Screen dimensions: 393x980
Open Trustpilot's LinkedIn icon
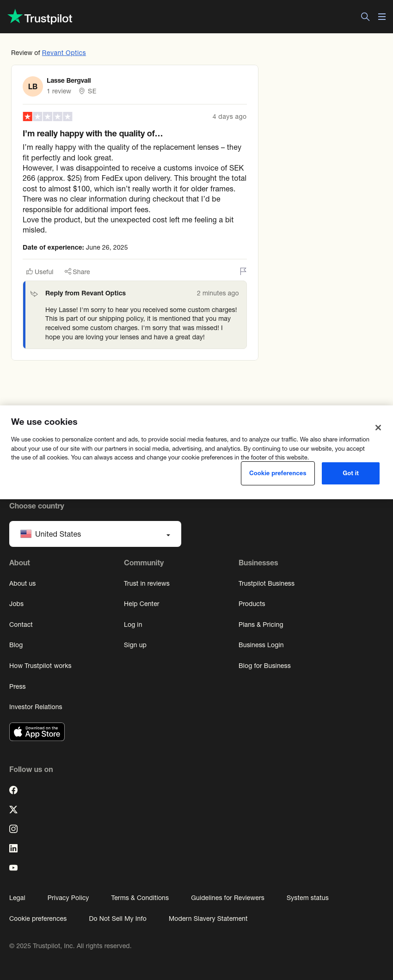click(13, 848)
